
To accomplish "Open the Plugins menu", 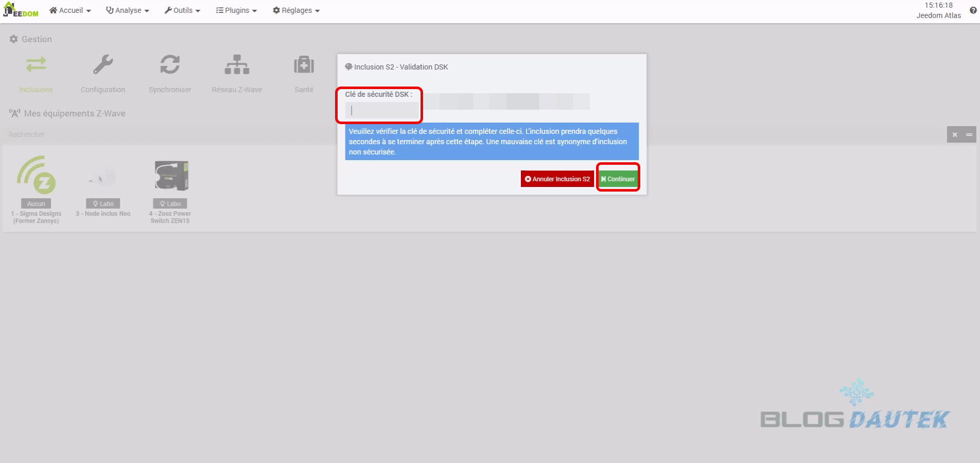I will [236, 10].
